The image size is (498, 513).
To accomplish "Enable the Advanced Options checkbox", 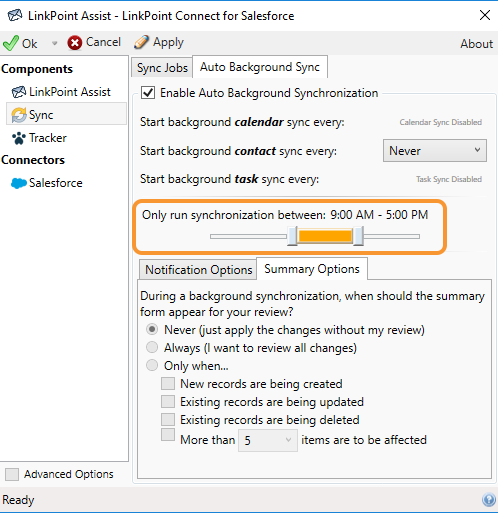I will click(x=12, y=474).
